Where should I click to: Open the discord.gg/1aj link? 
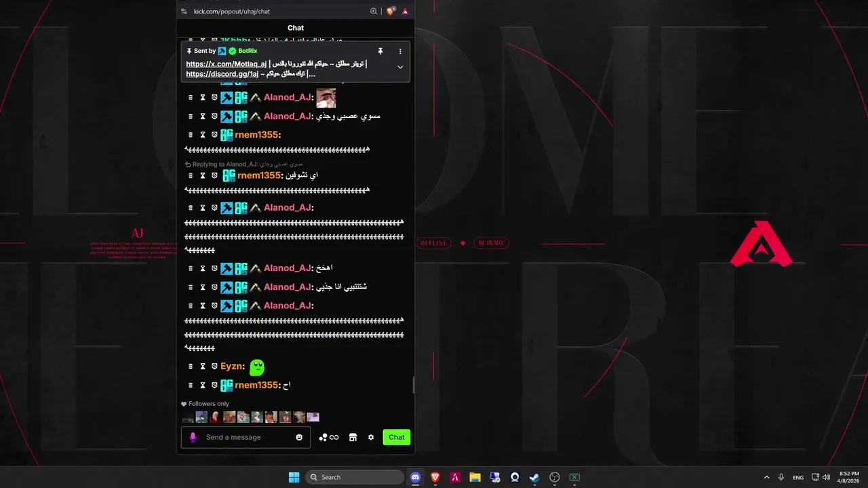(222, 74)
